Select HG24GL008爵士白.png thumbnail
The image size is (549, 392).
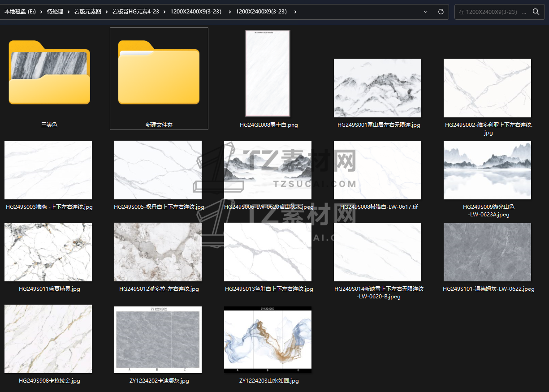pos(268,73)
